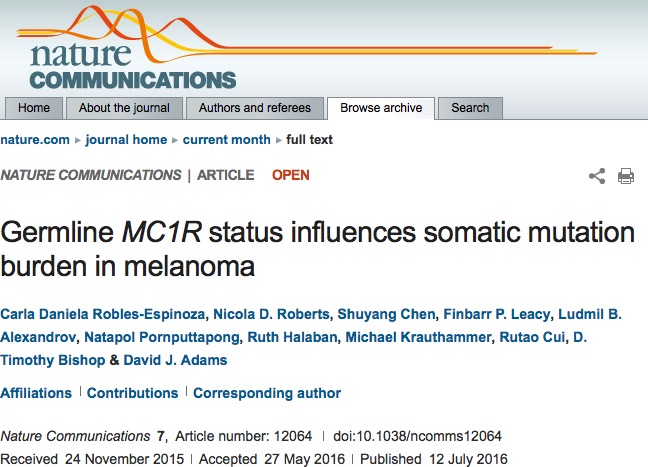This screenshot has width=648, height=467.
Task: Click author Michael Krauthammer
Action: click(418, 337)
